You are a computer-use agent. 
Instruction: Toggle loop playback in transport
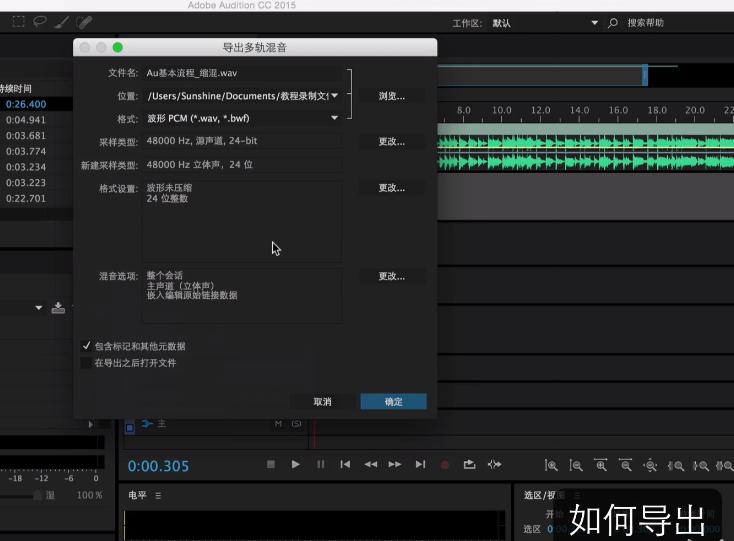click(470, 464)
